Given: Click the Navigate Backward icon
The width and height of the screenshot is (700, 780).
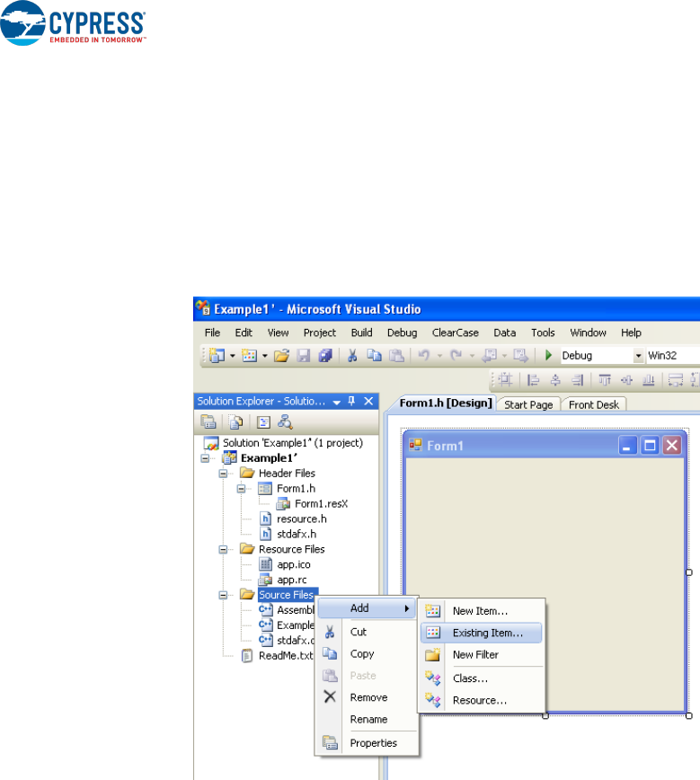Looking at the screenshot, I should coord(490,355).
